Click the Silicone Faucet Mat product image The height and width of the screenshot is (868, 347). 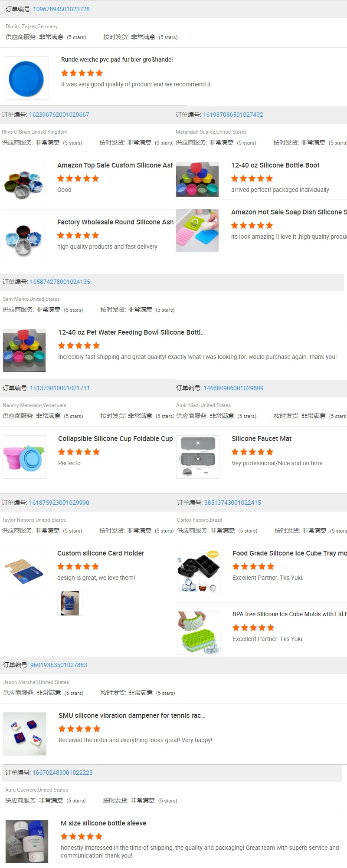coord(198,457)
